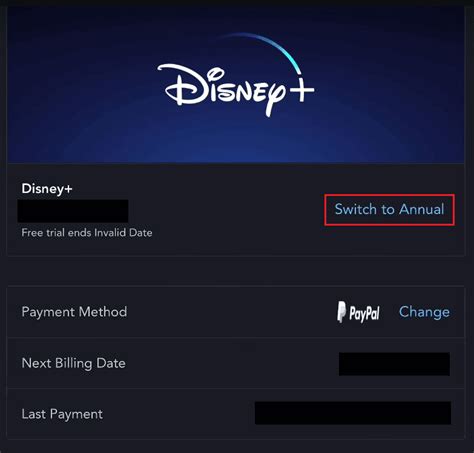The image size is (474, 453).
Task: Click the Disney+ logo in the banner
Action: 236,76
